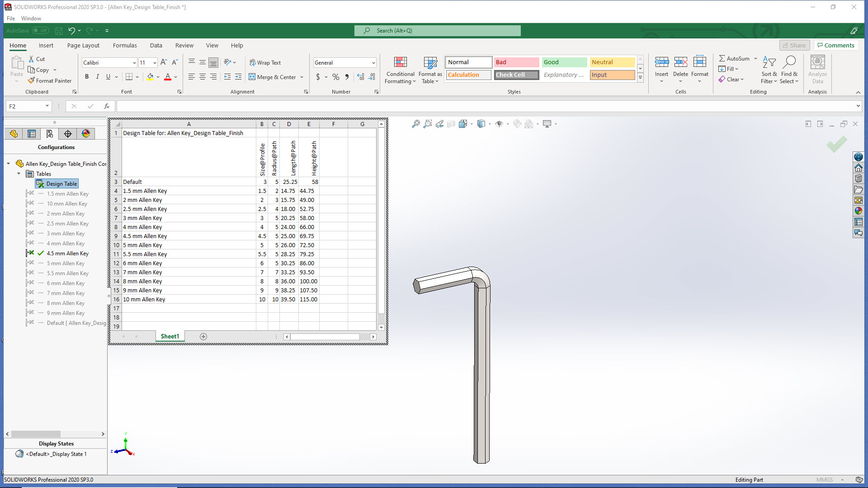Enable Wrap Text for the selection
Screen dimensions: 868x488
click(266, 62)
